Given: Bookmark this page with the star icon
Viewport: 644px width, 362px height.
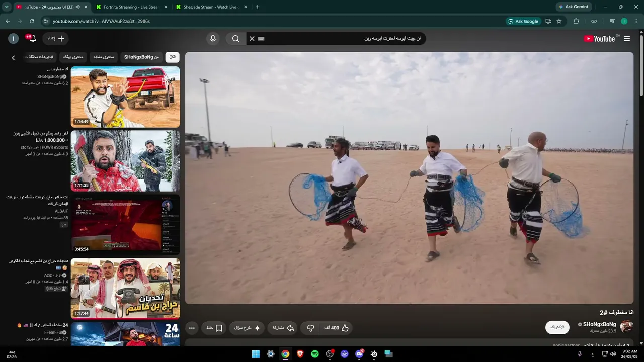Looking at the screenshot, I should (559, 21).
